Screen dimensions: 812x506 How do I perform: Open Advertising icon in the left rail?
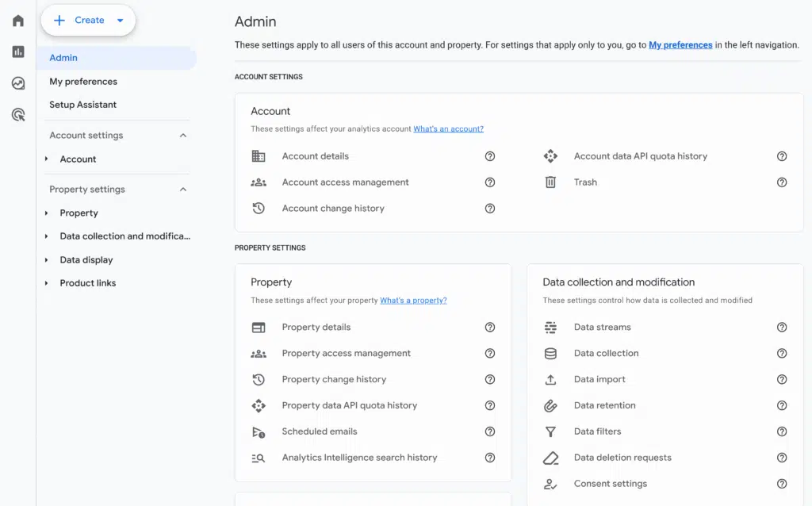click(18, 115)
